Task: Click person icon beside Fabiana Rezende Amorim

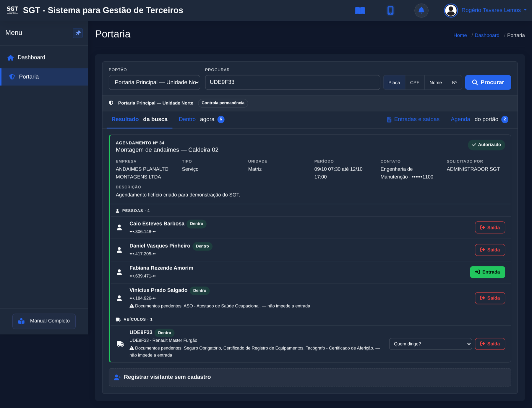Action: click(119, 272)
